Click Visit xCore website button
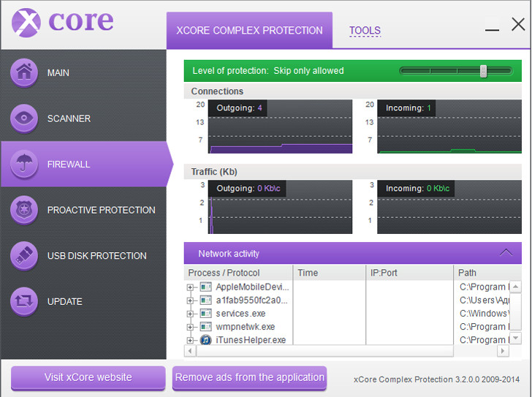The height and width of the screenshot is (397, 532). pyautogui.click(x=88, y=378)
